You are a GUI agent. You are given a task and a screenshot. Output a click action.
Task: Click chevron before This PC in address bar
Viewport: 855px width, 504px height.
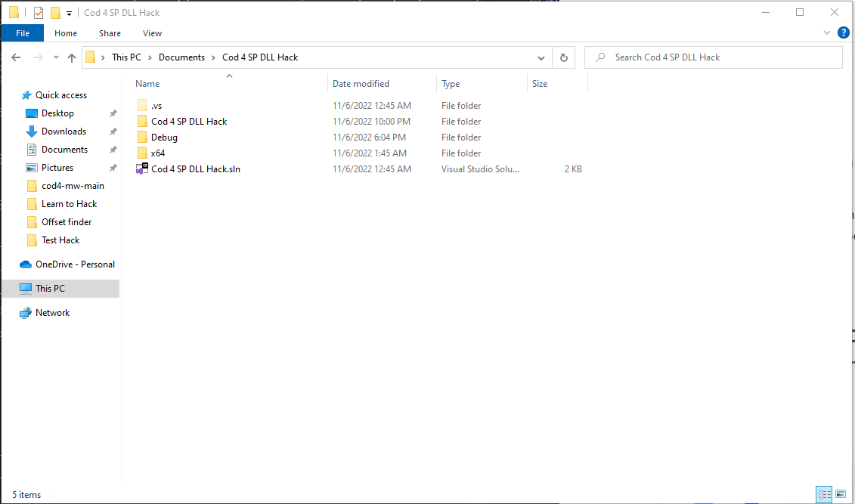[x=103, y=57]
